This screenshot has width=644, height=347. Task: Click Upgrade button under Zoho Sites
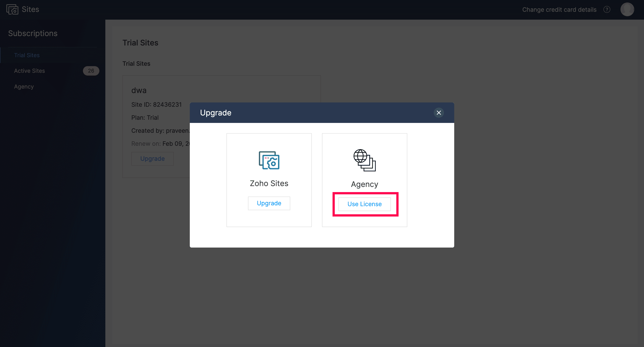pos(269,203)
